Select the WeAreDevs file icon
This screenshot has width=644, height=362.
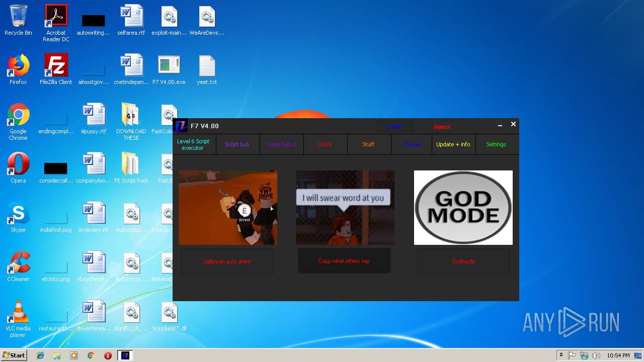(207, 20)
